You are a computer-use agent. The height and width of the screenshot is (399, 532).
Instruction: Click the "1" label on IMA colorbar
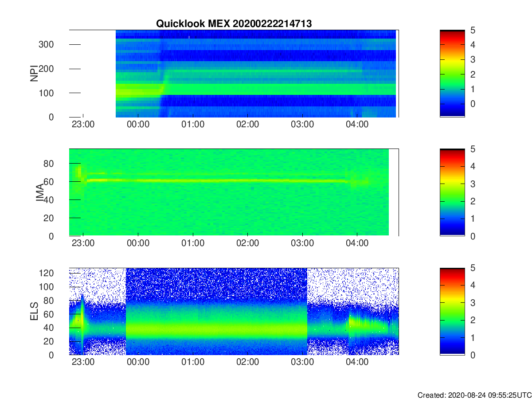[472, 219]
